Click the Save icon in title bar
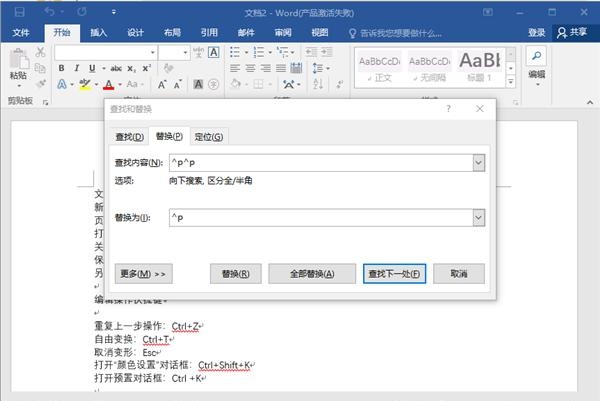 point(21,10)
